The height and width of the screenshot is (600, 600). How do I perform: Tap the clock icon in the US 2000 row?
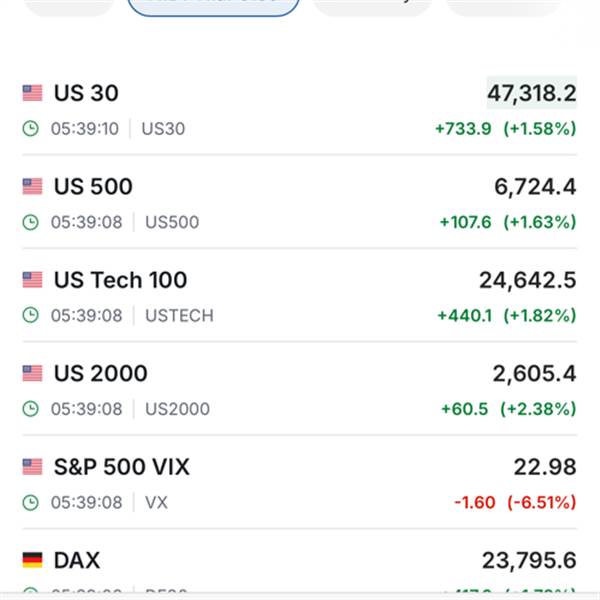(31, 409)
